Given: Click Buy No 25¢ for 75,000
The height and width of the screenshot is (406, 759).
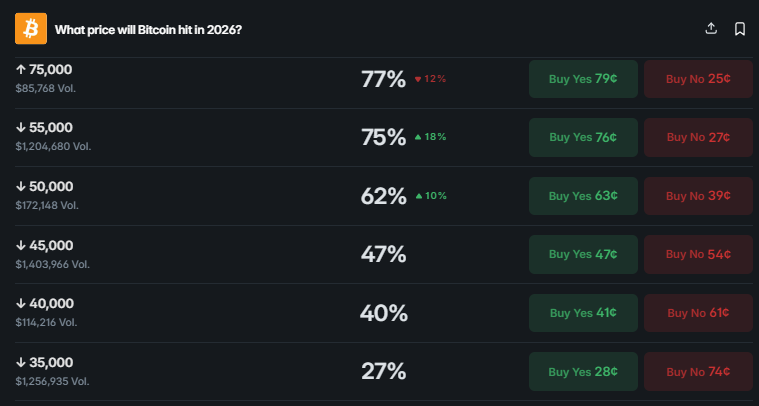Looking at the screenshot, I should point(698,78).
